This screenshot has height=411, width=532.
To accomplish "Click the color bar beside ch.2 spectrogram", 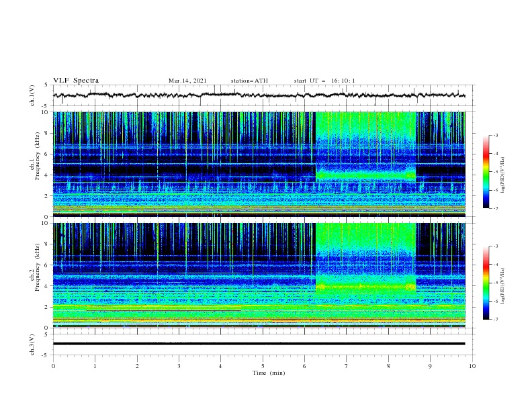I will (x=486, y=283).
